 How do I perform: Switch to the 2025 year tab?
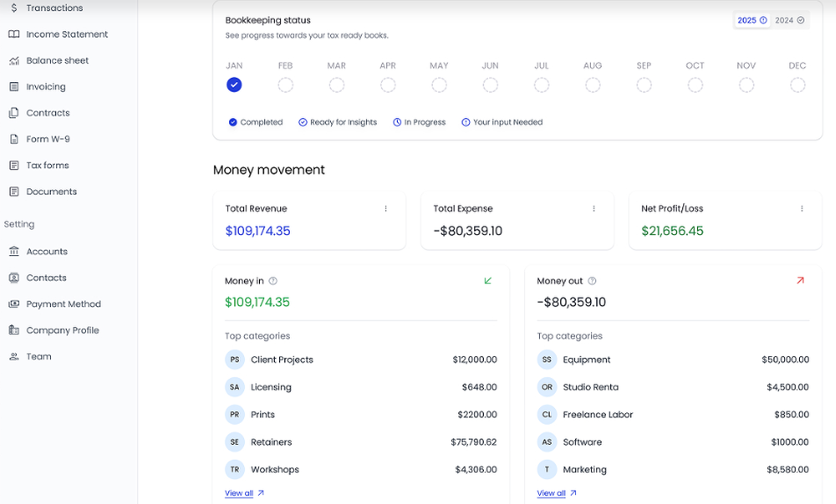click(752, 20)
